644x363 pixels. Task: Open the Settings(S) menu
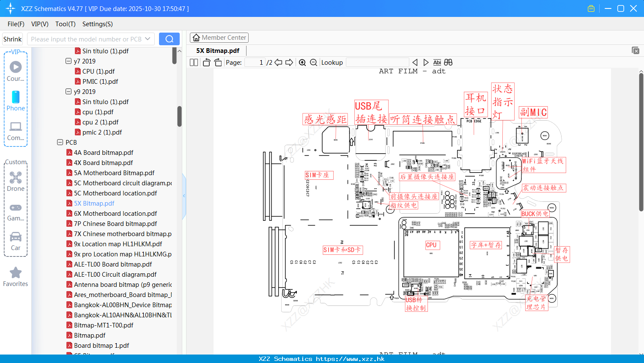98,24
